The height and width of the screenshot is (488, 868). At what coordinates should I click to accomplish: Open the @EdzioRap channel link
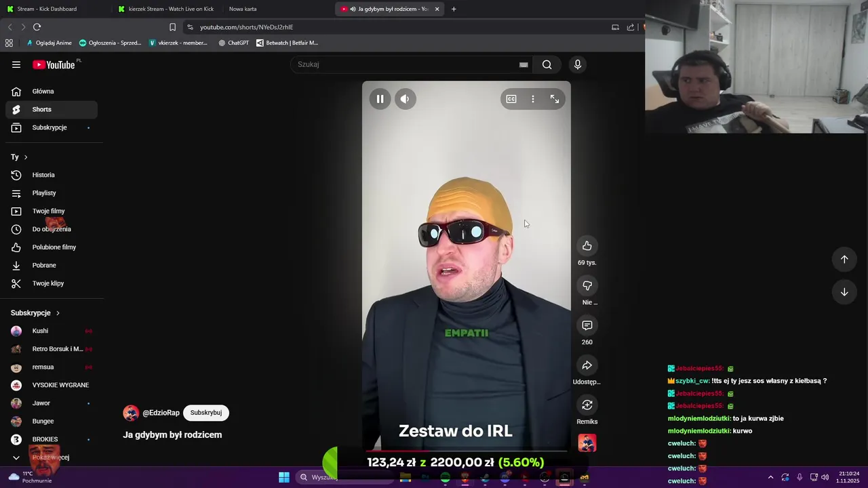tap(161, 413)
